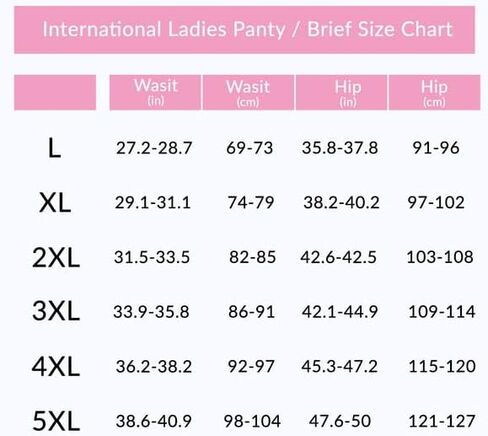Click the Hip (in) column header
The height and width of the screenshot is (436, 488).
pos(341,92)
